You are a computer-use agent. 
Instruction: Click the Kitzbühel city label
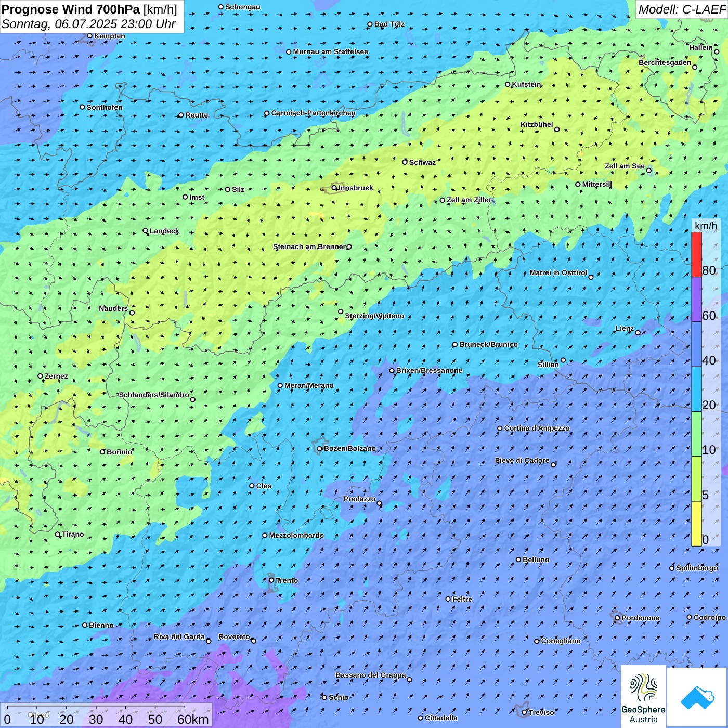click(537, 124)
